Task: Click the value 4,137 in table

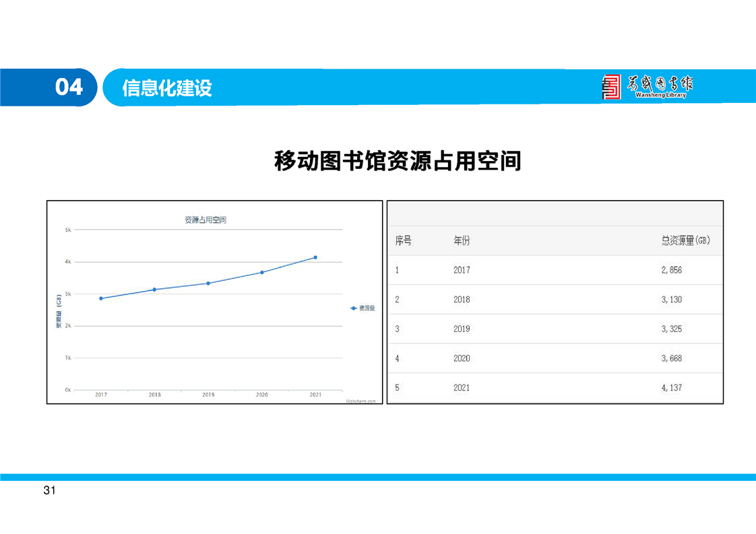Action: point(671,387)
